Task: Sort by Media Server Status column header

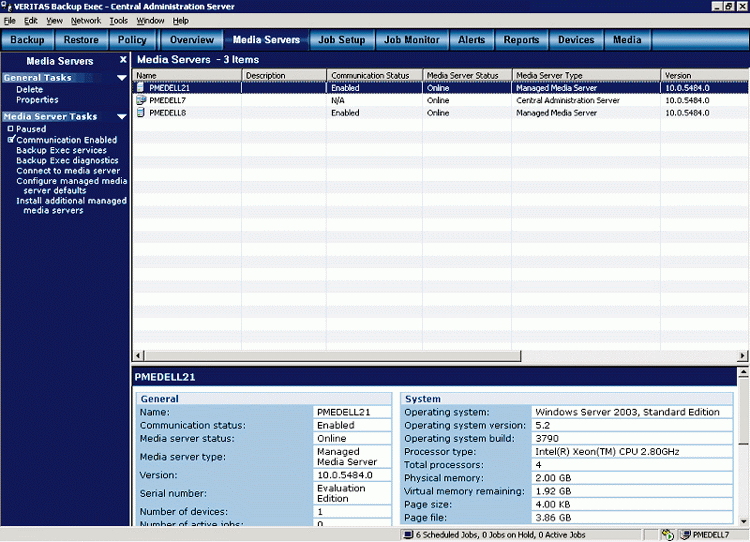Action: [x=467, y=75]
